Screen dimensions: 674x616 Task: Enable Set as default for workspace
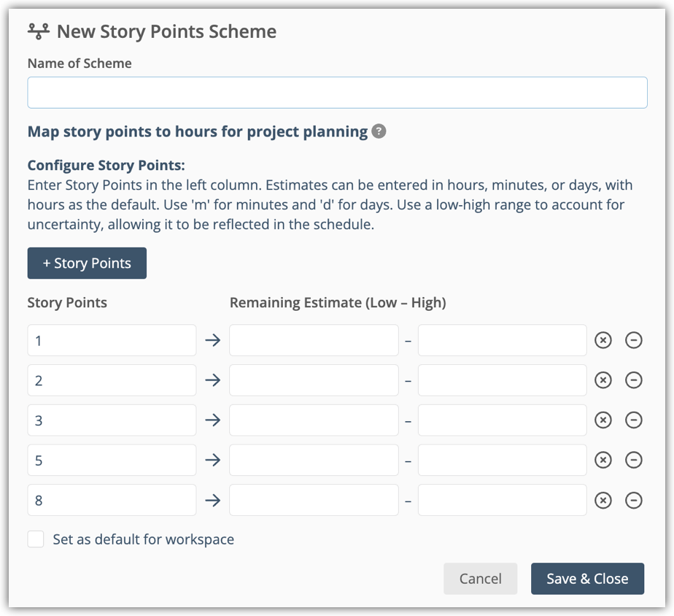coord(36,539)
